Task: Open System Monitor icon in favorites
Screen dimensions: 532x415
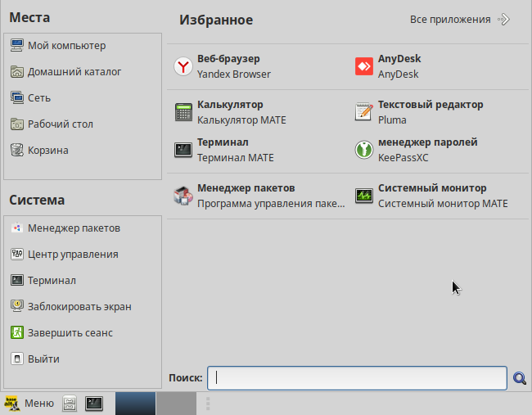Action: coord(364,196)
